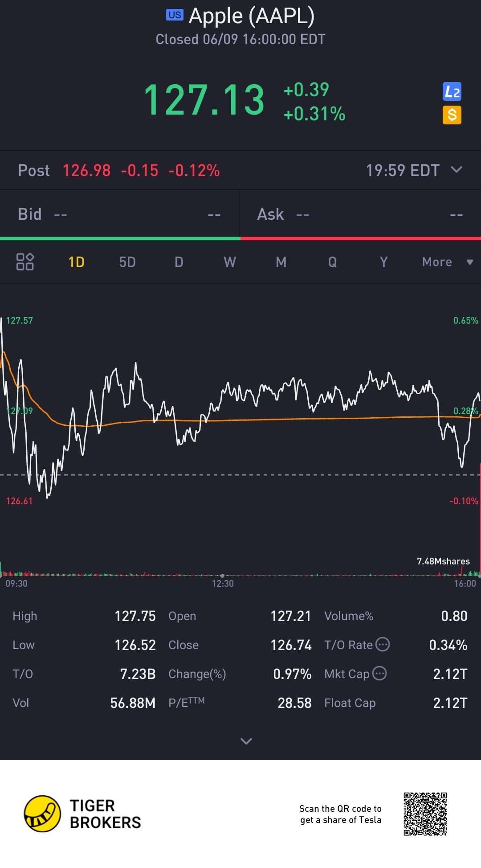
Task: Tap the Mkt Cap value 2.12T
Action: tap(450, 674)
